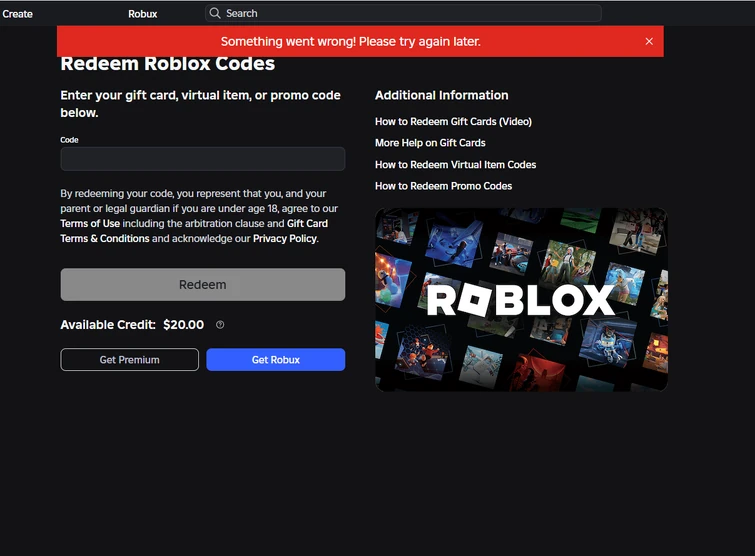
Task: Open How to Redeem Virtual Item Codes
Action: 456,165
